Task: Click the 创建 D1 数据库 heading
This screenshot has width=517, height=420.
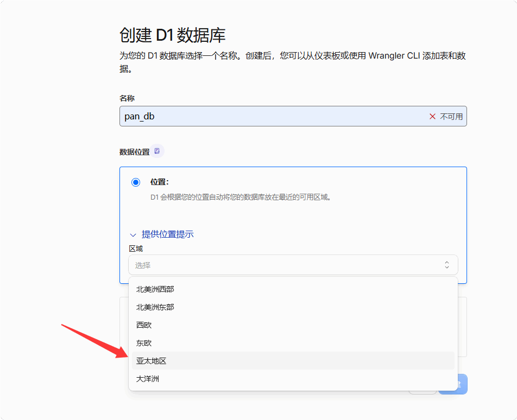Action: pos(172,35)
